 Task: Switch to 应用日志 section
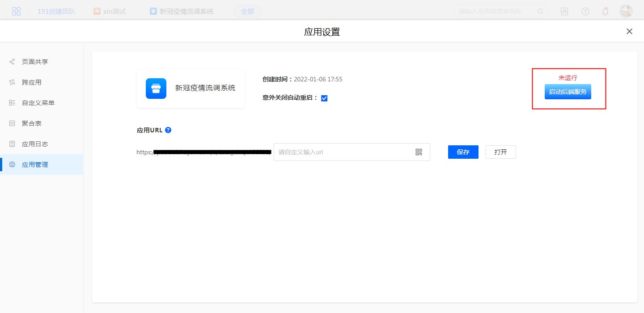[35, 144]
